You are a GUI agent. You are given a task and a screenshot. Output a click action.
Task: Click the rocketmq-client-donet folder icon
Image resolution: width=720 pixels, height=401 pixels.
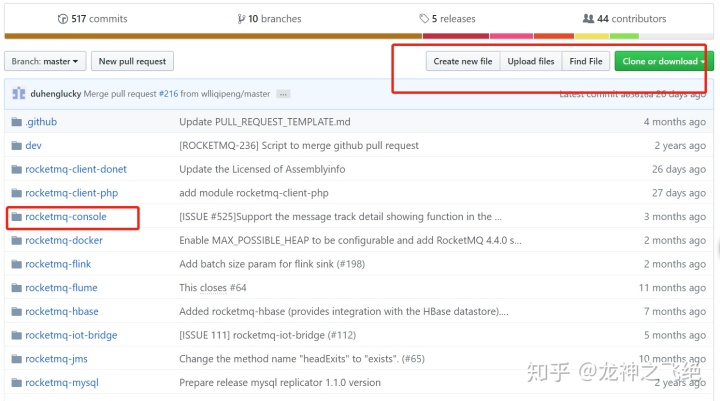(x=17, y=169)
